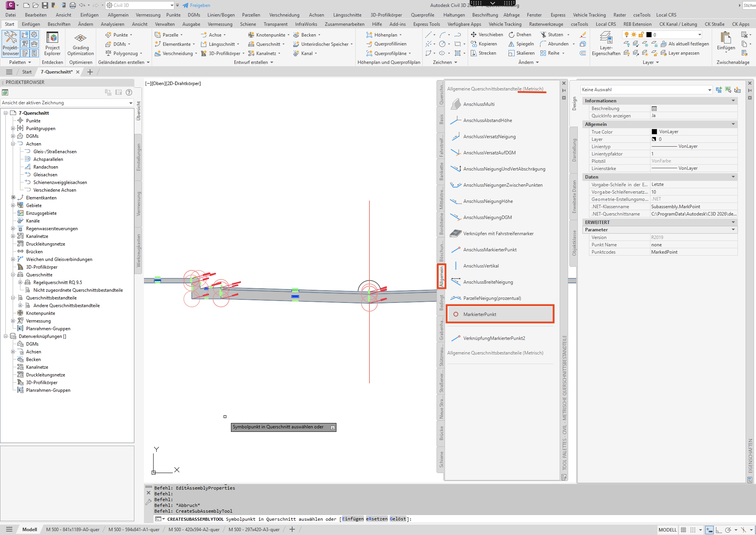Open the Querprofile menu
Screen dimensions: 756x535
click(423, 15)
